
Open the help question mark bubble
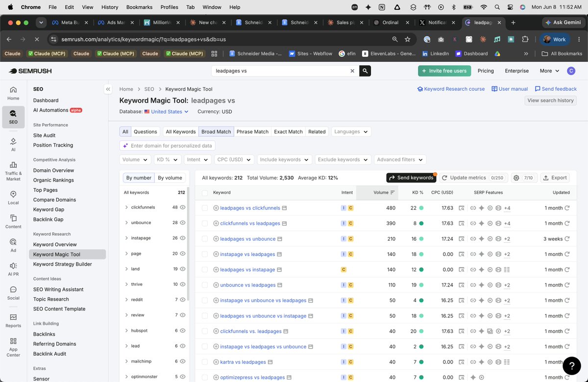[572, 365]
